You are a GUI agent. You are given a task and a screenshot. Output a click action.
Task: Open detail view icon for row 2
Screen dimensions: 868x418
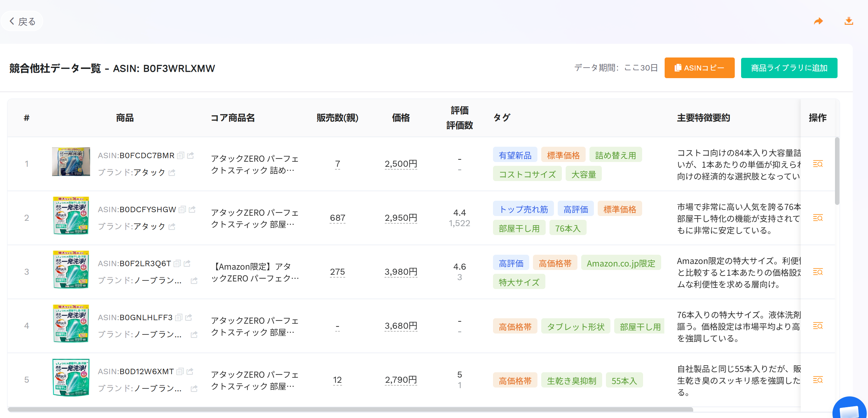click(x=818, y=218)
